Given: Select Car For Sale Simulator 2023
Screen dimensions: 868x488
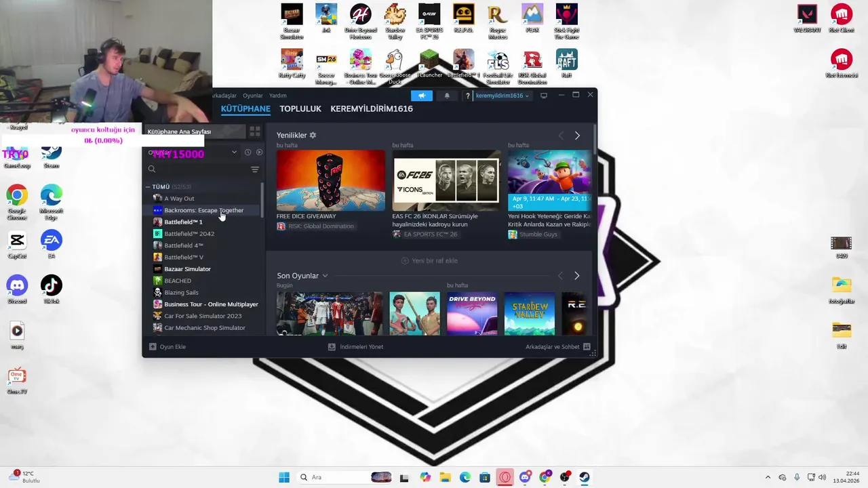Looking at the screenshot, I should (203, 316).
